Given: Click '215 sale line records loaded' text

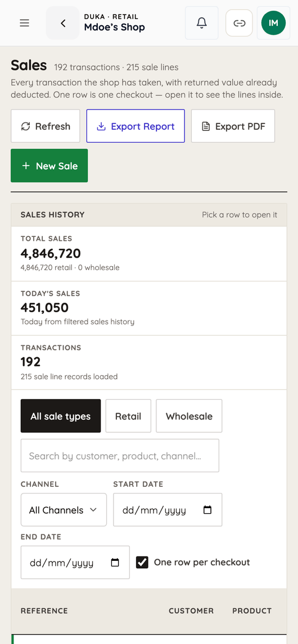Looking at the screenshot, I should (69, 376).
